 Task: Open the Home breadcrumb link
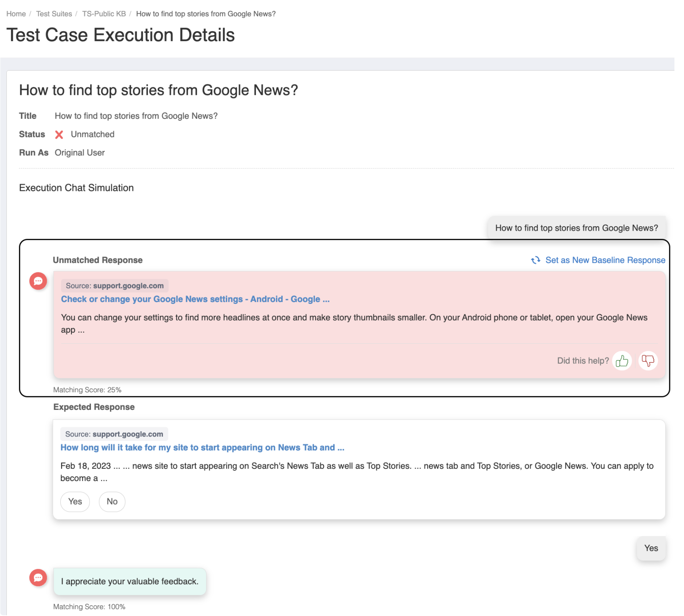[x=16, y=14]
